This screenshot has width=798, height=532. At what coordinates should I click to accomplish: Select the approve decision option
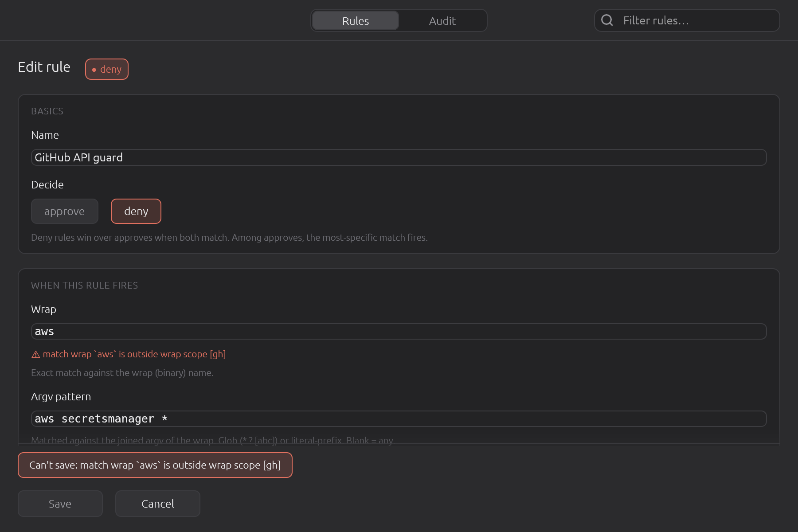(x=65, y=211)
